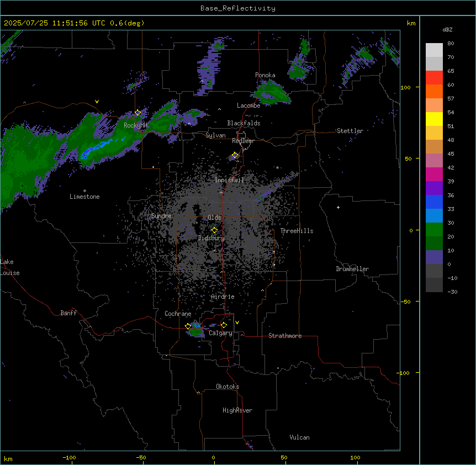
Task: Pick the yellow swatch between 54 and 51 dBZ
Action: 434,119
